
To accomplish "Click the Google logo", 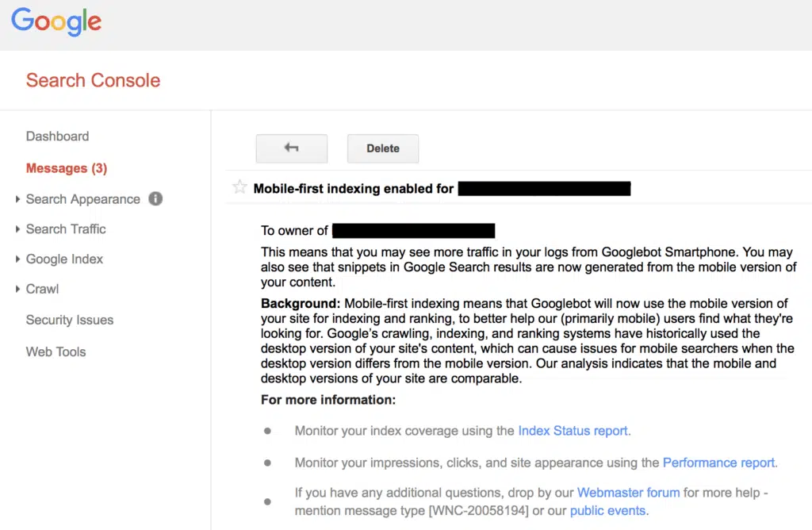I will (x=56, y=22).
